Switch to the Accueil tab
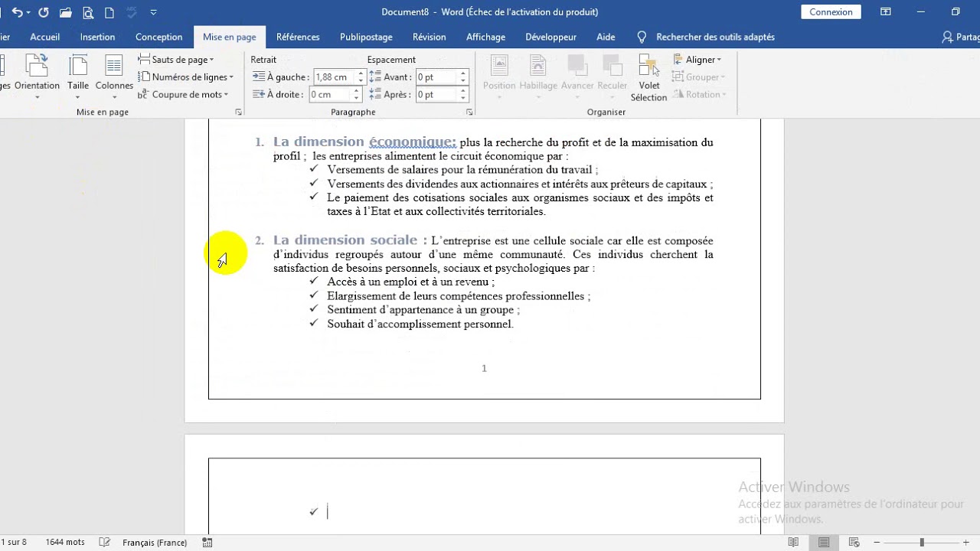980x551 pixels. 45,37
